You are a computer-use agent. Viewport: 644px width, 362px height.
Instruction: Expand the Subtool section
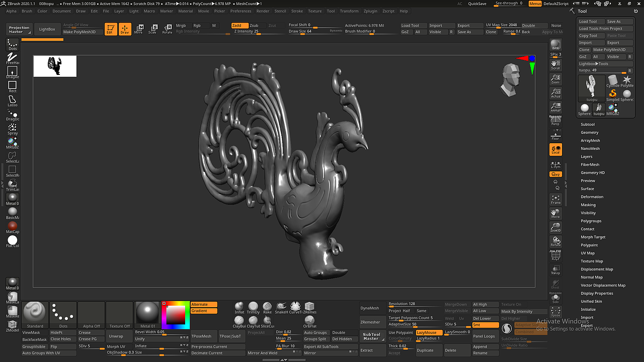coord(588,124)
